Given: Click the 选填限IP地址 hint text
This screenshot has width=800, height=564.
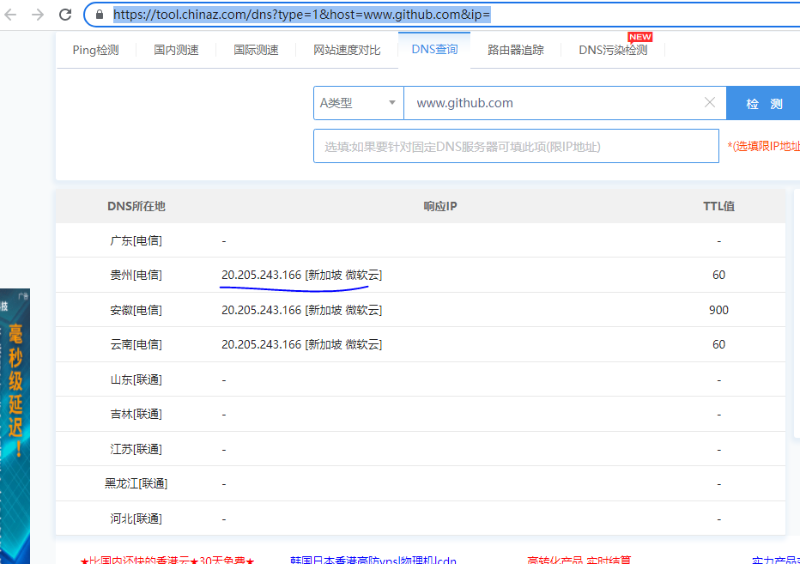Looking at the screenshot, I should tap(764, 146).
